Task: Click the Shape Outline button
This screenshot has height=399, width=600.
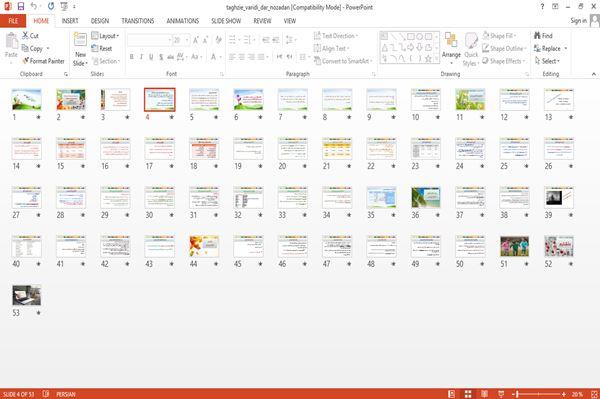Action: [x=504, y=48]
